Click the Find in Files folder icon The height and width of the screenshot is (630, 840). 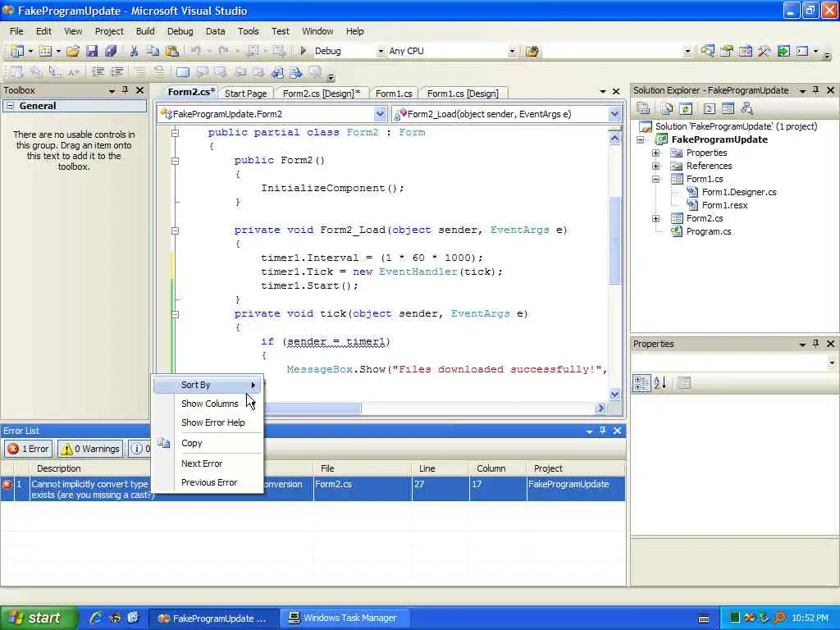(532, 51)
